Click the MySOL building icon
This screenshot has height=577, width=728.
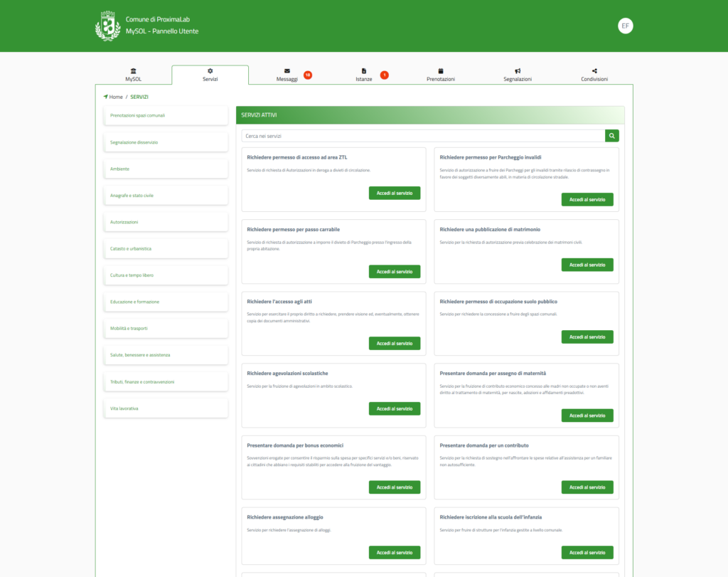(x=134, y=71)
